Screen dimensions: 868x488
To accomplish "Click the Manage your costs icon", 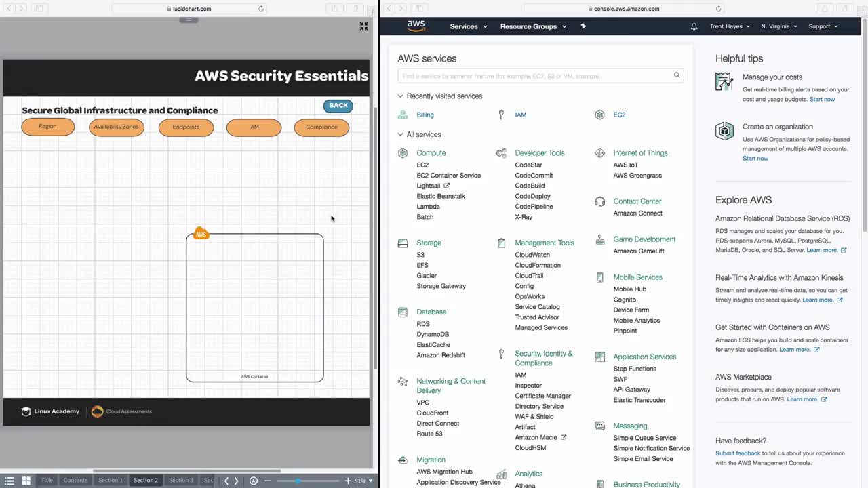I will tap(724, 81).
